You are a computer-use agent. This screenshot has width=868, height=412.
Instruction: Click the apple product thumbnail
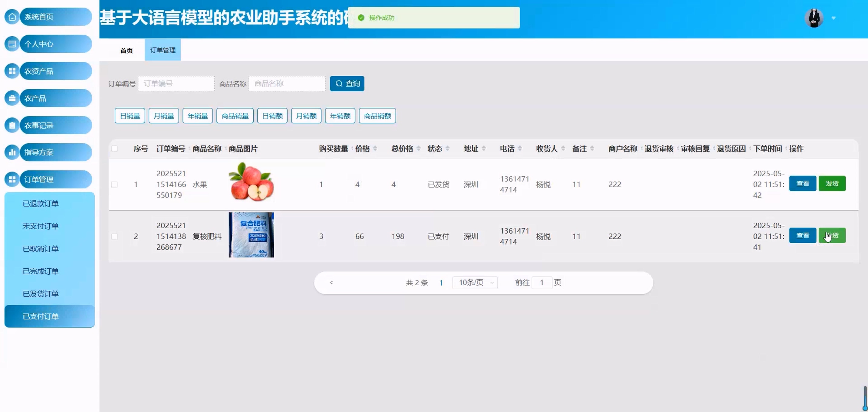[252, 182]
